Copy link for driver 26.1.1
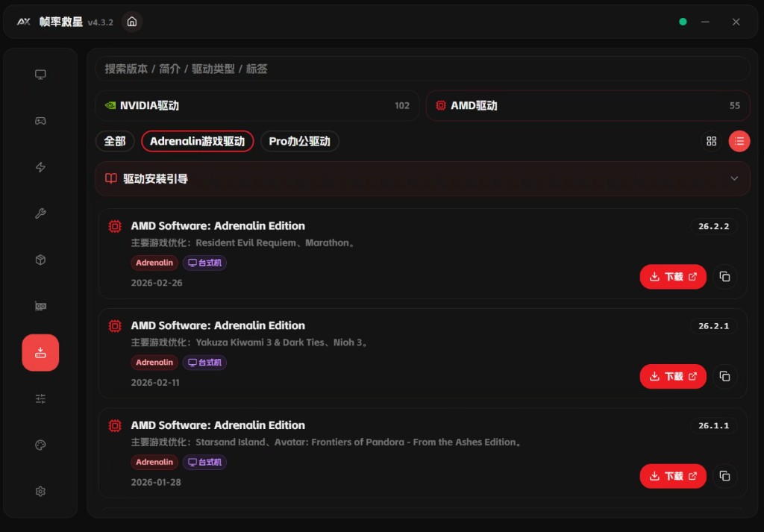 click(724, 476)
